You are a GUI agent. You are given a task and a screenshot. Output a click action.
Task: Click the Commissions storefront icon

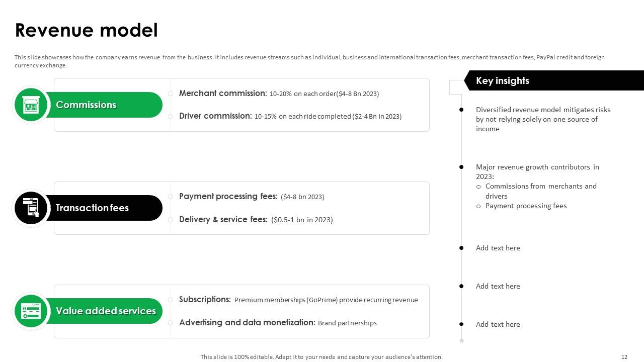click(31, 105)
